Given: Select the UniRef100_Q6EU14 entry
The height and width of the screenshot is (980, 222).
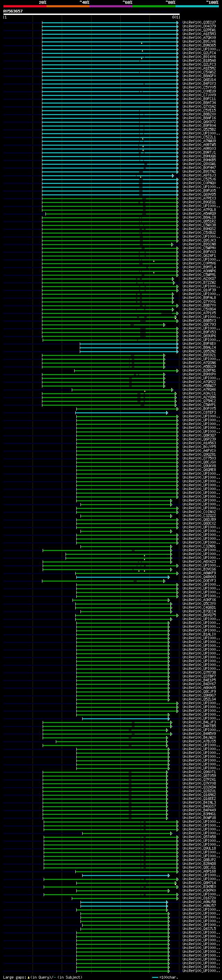Looking at the screenshot, I should pyautogui.click(x=199, y=80).
